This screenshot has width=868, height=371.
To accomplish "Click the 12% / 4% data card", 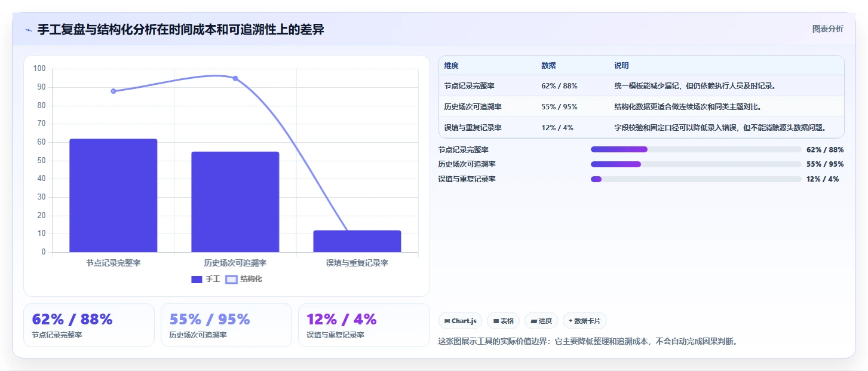I will point(364,325).
